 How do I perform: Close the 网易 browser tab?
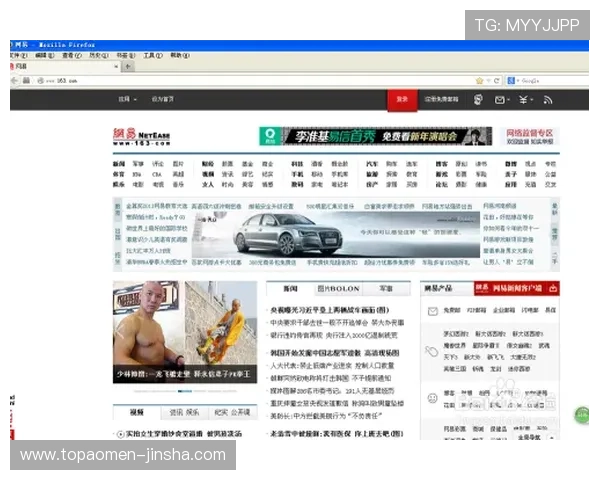pyautogui.click(x=116, y=66)
